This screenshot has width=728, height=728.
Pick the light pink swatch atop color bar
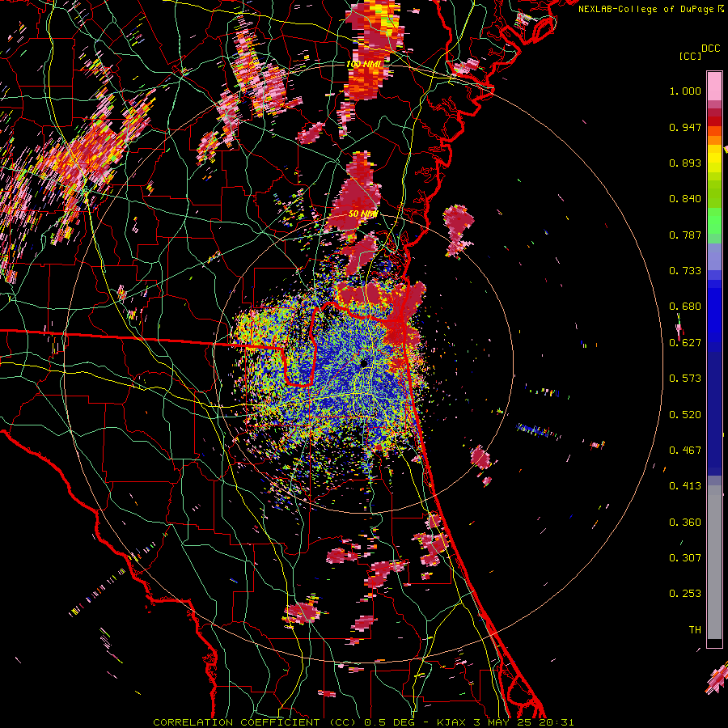click(714, 86)
